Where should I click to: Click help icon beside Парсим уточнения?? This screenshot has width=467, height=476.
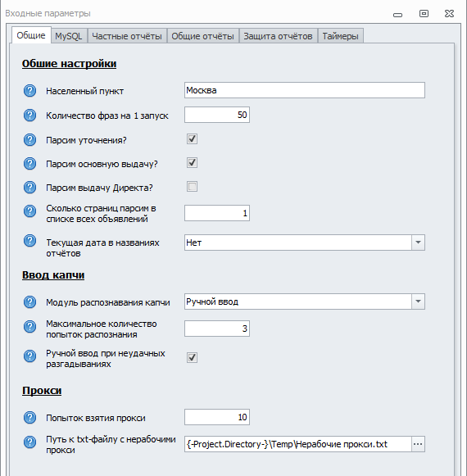tap(29, 140)
